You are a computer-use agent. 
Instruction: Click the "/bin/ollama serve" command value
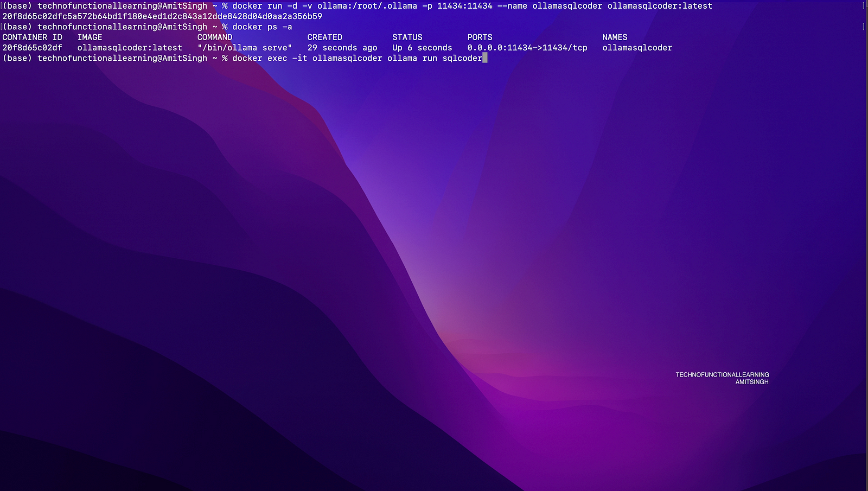pos(245,48)
